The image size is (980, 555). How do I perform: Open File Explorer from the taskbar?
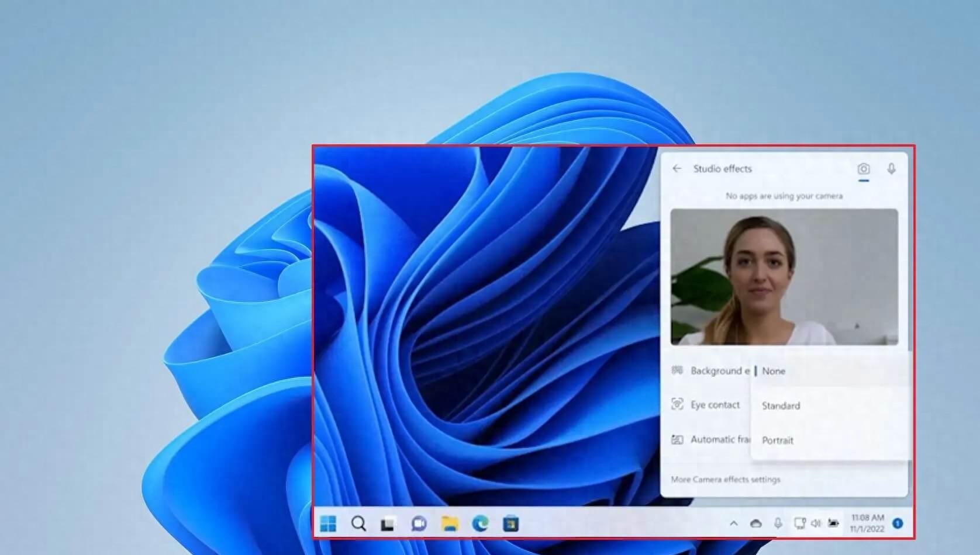[x=450, y=523]
